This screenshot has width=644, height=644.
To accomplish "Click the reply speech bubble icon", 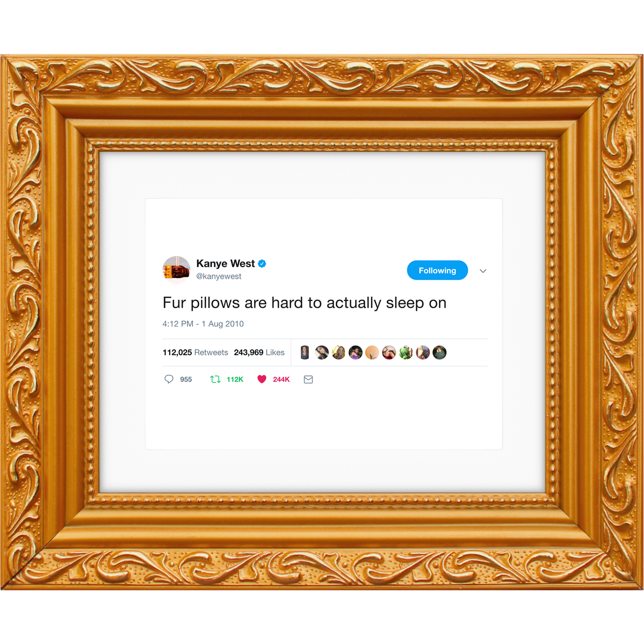I will pyautogui.click(x=169, y=379).
